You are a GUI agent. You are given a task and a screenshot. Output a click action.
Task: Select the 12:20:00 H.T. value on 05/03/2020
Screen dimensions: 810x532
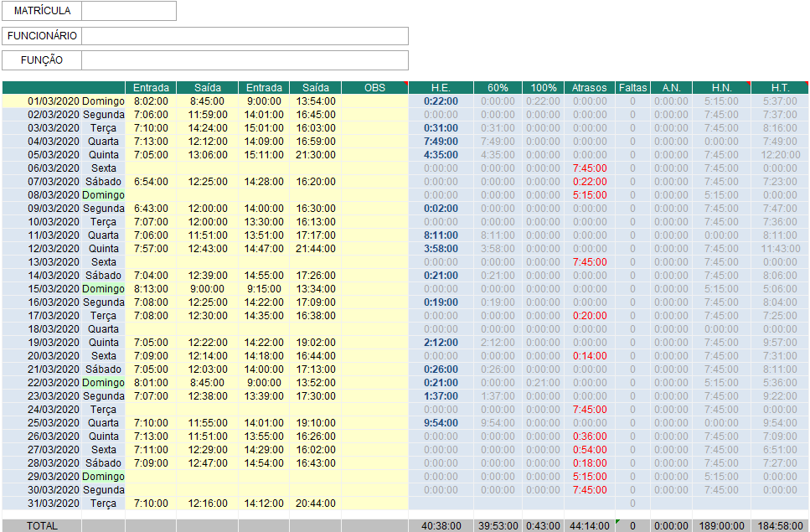(780, 155)
